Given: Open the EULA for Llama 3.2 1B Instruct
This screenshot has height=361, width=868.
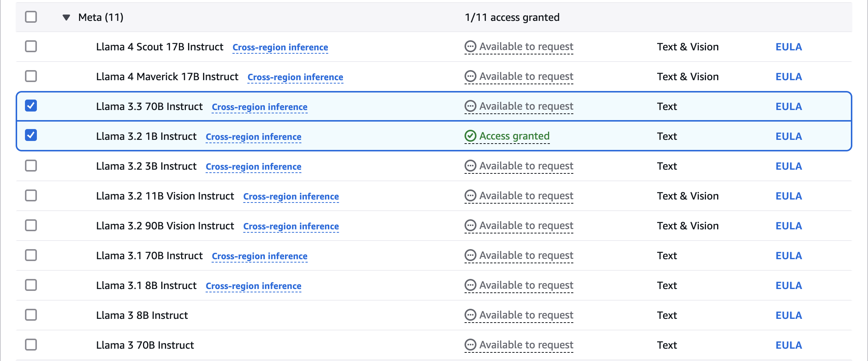Looking at the screenshot, I should point(789,136).
